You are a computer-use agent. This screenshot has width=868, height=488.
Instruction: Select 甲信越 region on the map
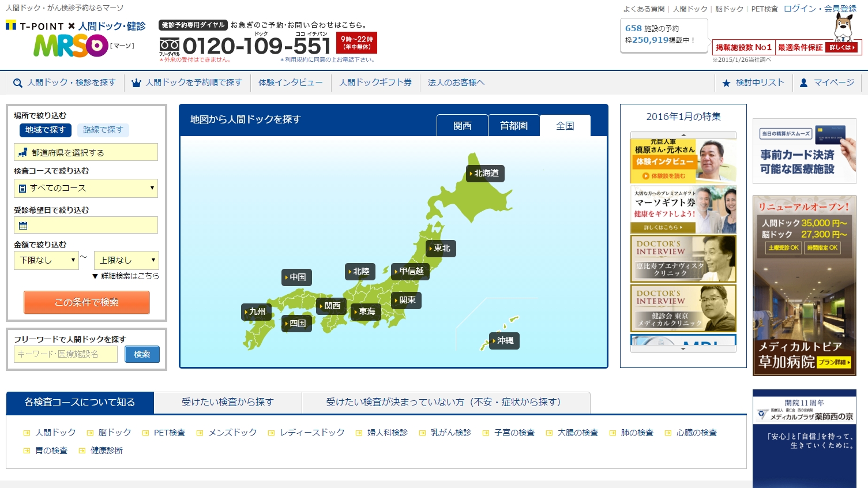pyautogui.click(x=410, y=271)
